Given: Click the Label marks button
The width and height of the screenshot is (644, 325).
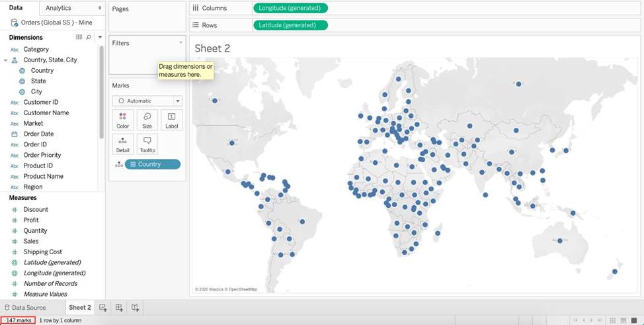Looking at the screenshot, I should [x=171, y=120].
